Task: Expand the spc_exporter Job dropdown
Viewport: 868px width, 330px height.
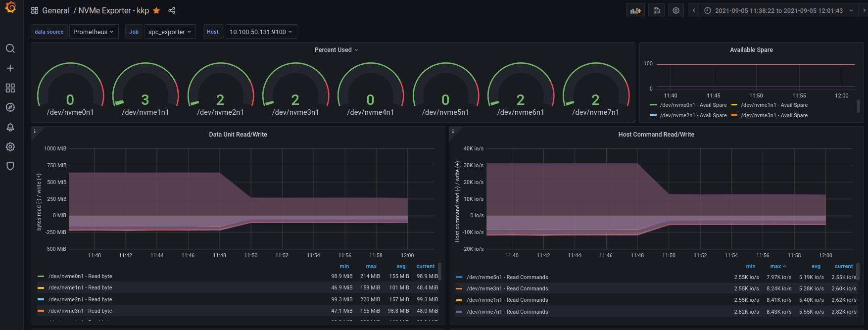Action: (x=170, y=32)
